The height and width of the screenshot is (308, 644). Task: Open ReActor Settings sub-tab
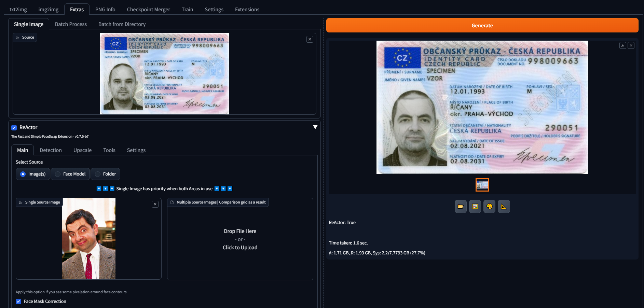point(136,150)
